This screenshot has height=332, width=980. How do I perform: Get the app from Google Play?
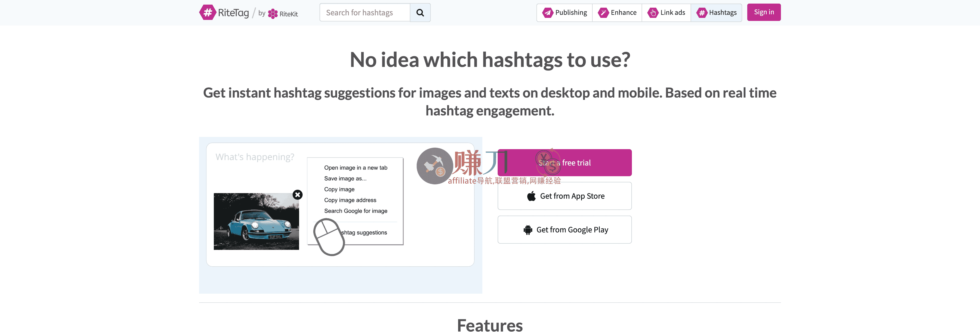pyautogui.click(x=564, y=230)
